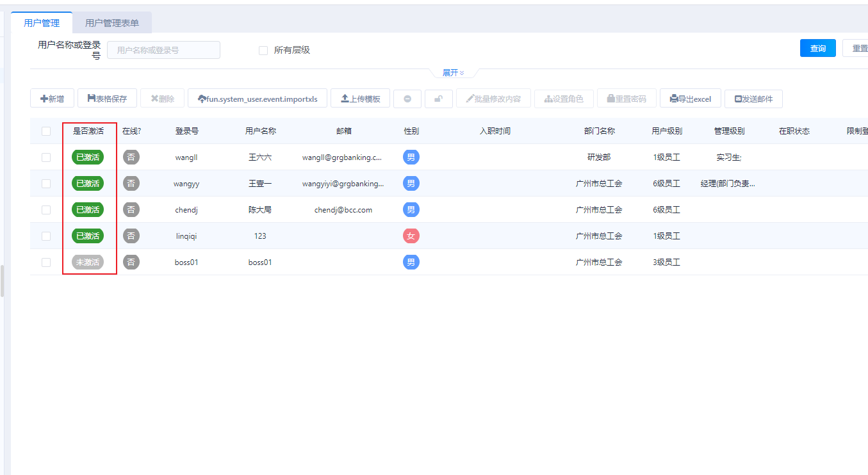This screenshot has height=475, width=868.
Task: Click the 重置 reset button
Action: coord(856,48)
